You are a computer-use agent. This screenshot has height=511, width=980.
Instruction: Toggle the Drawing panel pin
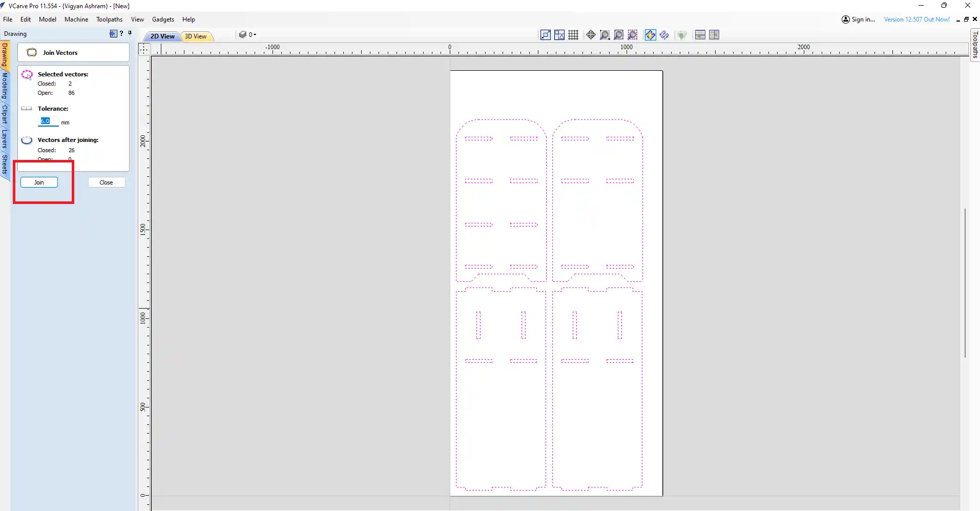click(x=130, y=33)
